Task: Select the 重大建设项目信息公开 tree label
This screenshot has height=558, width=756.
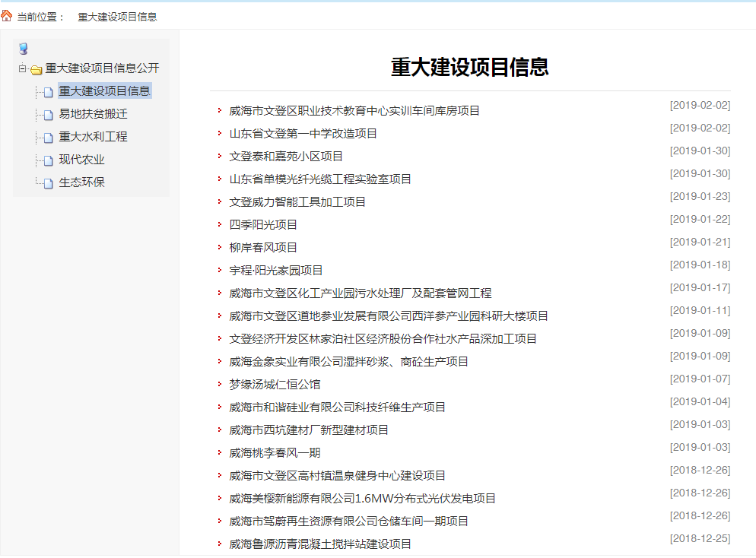Action: (102, 68)
